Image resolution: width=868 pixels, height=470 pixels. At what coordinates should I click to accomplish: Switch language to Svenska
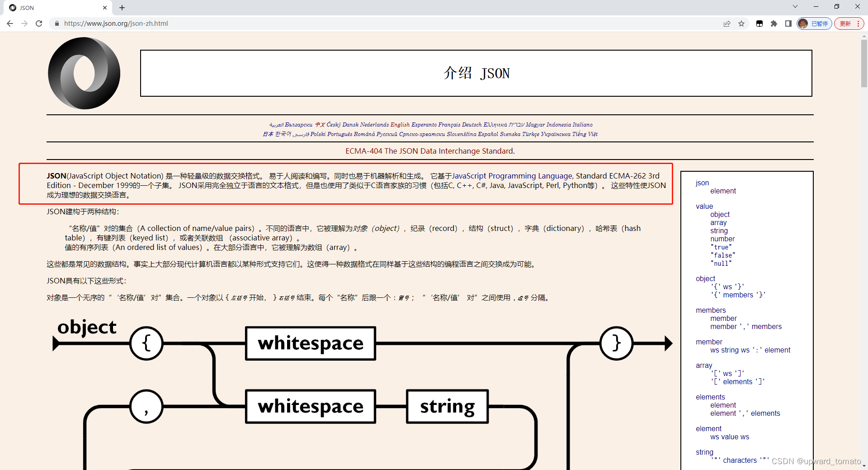click(510, 134)
